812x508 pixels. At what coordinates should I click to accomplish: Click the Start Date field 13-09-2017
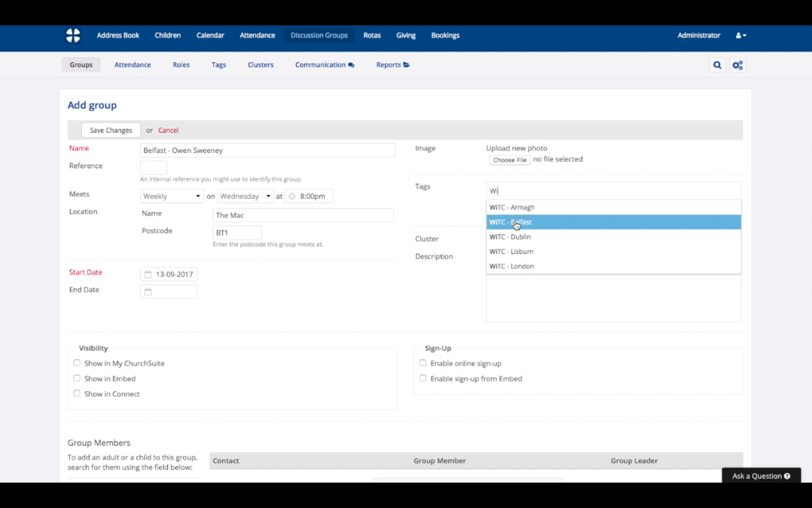click(169, 274)
